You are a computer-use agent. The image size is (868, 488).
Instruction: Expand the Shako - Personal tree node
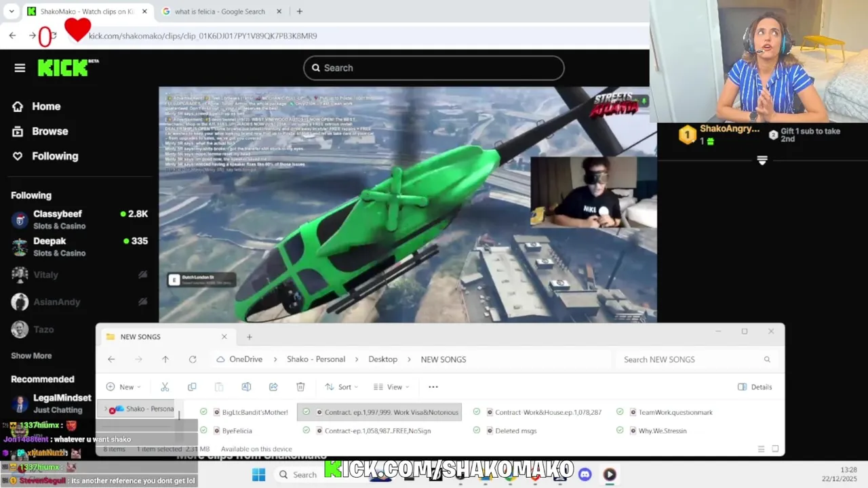click(105, 409)
